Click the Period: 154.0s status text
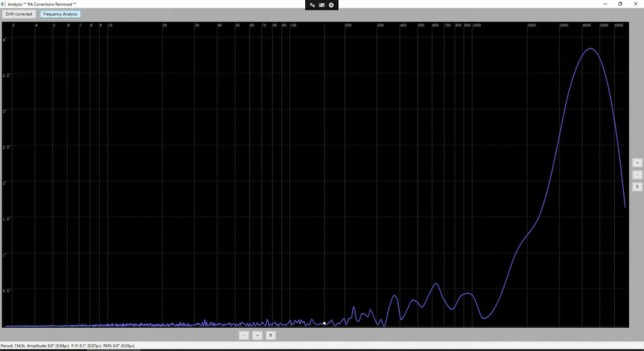Viewport: 644px width, 351px height. point(13,346)
